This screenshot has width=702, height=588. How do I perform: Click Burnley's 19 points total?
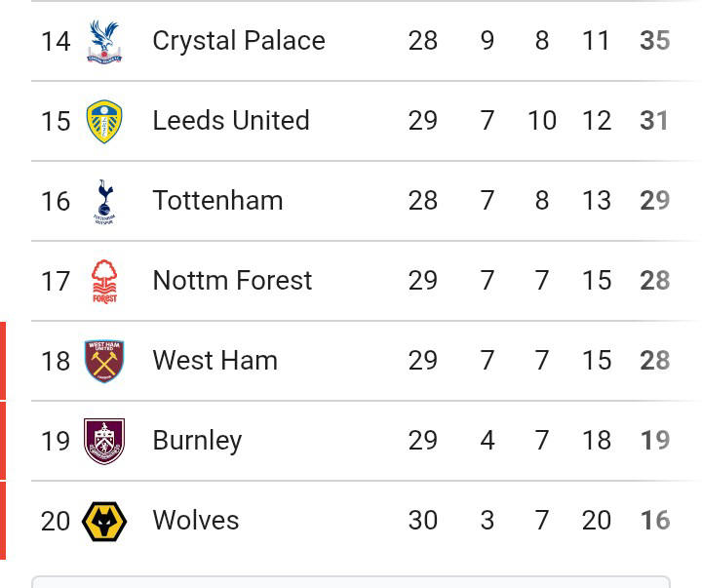point(655,441)
